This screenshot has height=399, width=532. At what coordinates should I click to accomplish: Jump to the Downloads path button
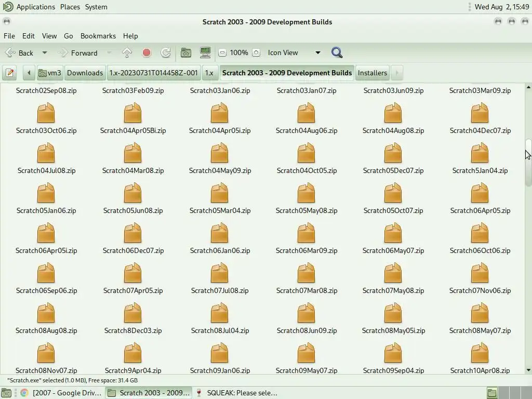85,73
